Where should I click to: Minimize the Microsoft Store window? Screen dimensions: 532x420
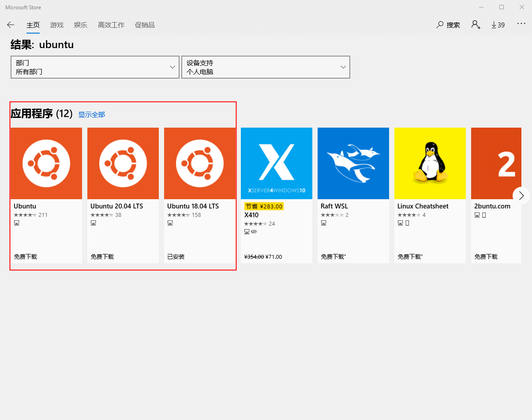[481, 7]
